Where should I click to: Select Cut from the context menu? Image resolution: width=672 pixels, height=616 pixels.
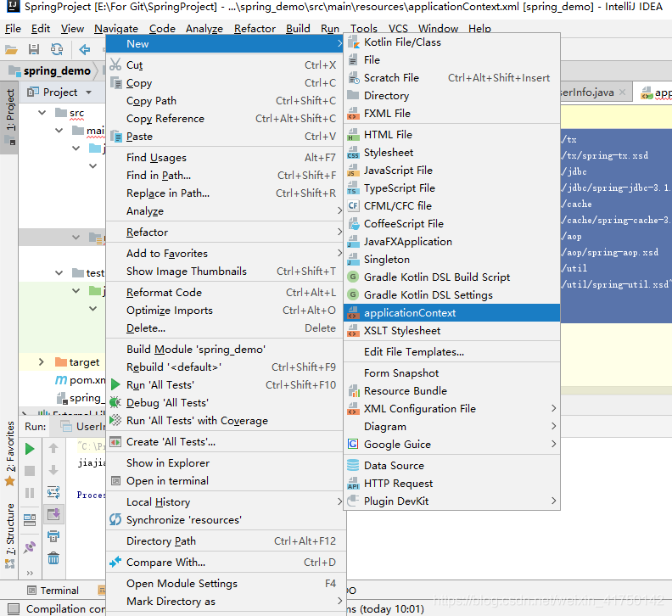point(225,65)
